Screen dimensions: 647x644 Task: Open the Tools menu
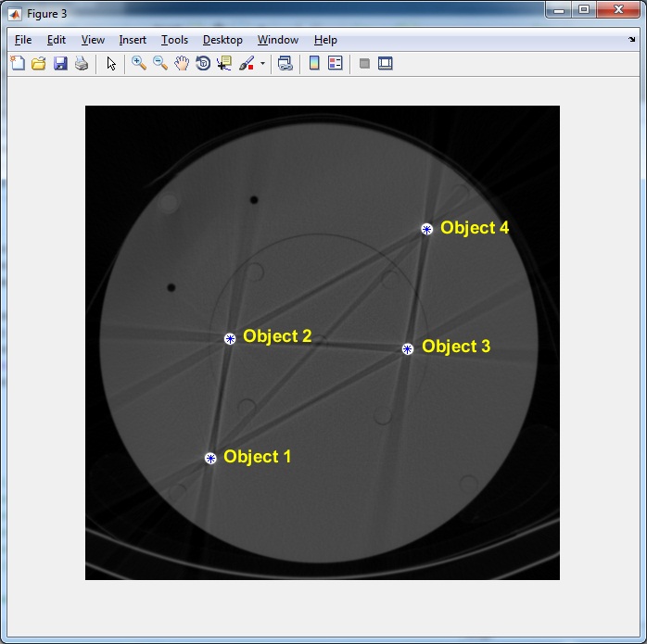click(x=174, y=40)
